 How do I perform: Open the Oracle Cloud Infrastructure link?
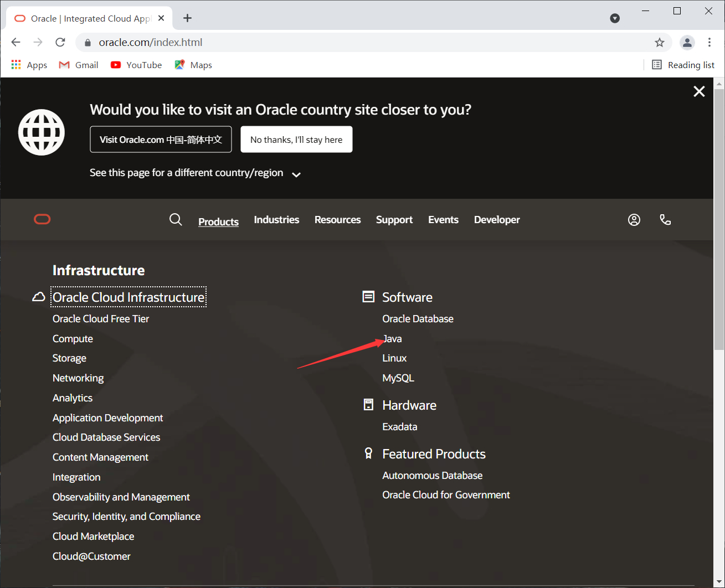pyautogui.click(x=128, y=297)
